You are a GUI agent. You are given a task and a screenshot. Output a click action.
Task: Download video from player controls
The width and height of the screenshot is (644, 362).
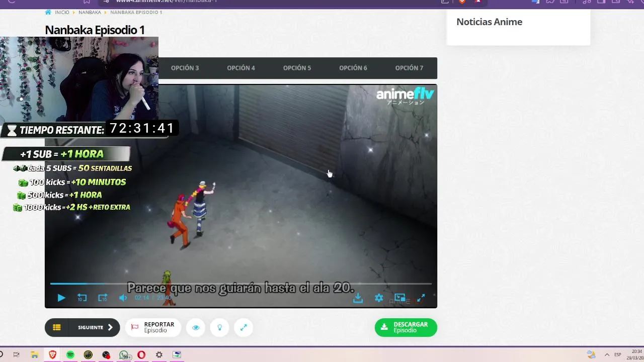tap(358, 298)
